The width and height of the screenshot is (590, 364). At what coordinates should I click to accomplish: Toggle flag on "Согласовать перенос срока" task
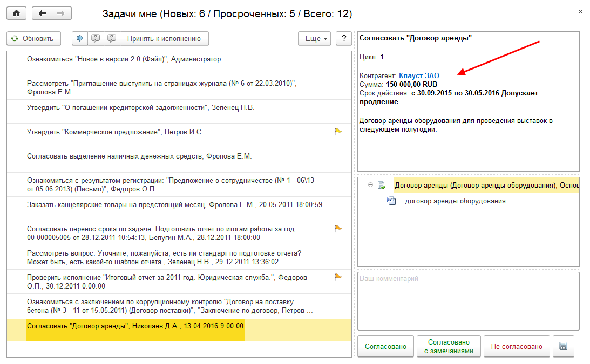coord(338,229)
